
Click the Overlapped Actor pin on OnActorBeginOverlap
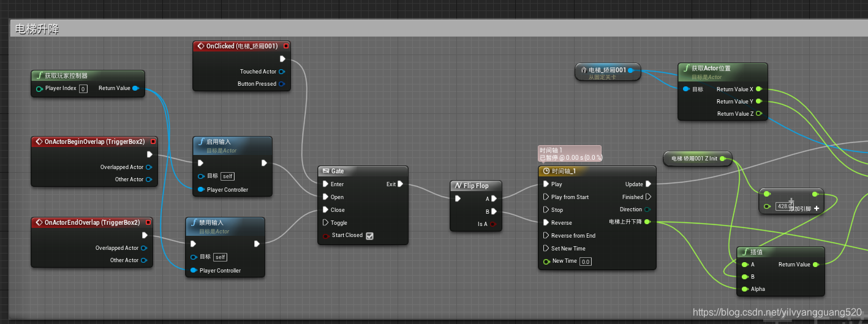coord(149,167)
